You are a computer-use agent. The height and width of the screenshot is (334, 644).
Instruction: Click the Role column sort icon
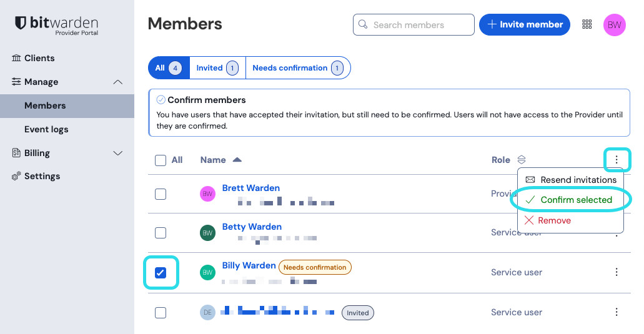pyautogui.click(x=522, y=160)
